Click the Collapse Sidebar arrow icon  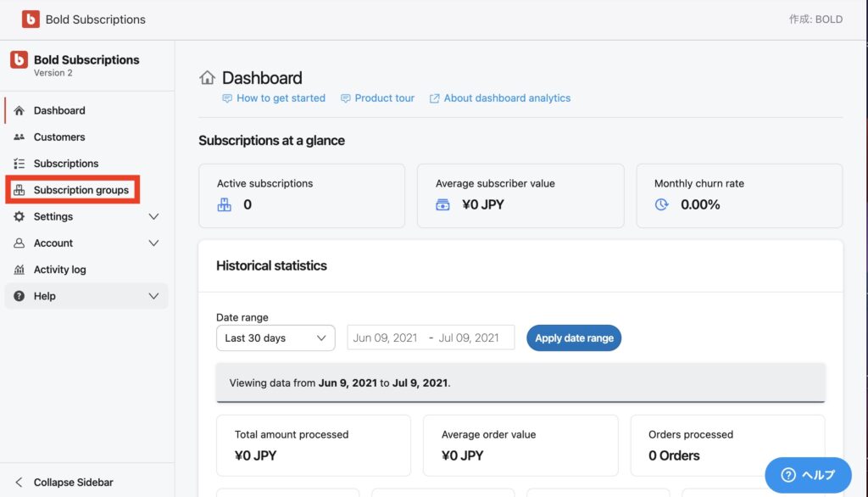19,482
